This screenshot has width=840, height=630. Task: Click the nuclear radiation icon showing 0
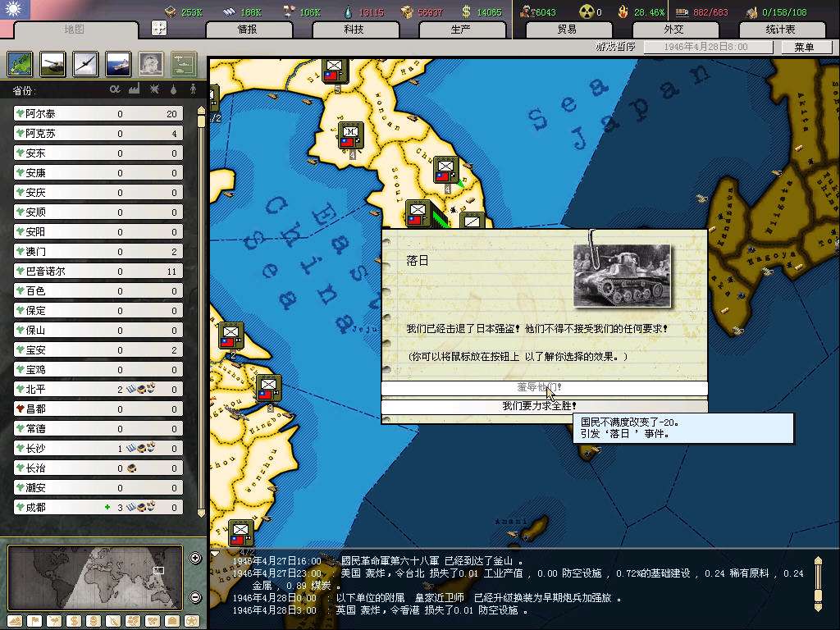586,11
